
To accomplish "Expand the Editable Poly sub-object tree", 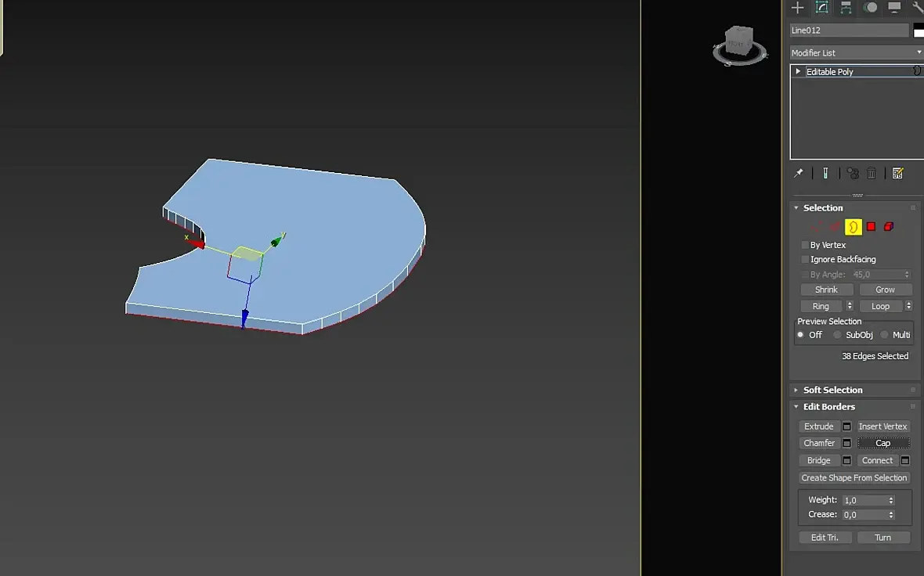I will click(x=798, y=71).
